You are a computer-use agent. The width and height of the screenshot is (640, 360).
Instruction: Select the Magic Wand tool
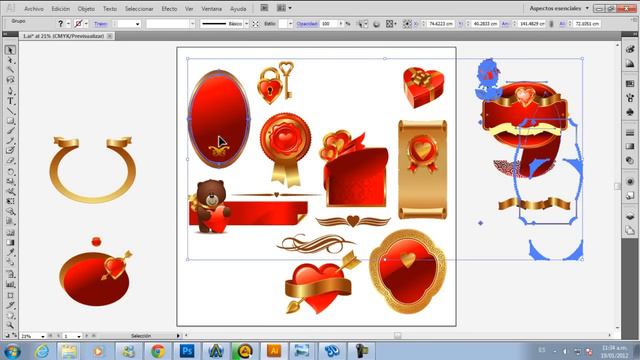click(10, 70)
